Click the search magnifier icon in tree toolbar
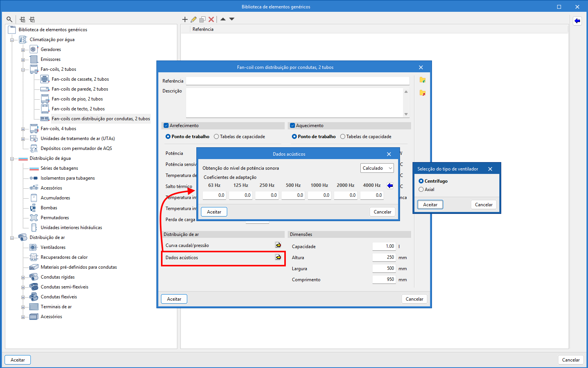 (x=10, y=19)
